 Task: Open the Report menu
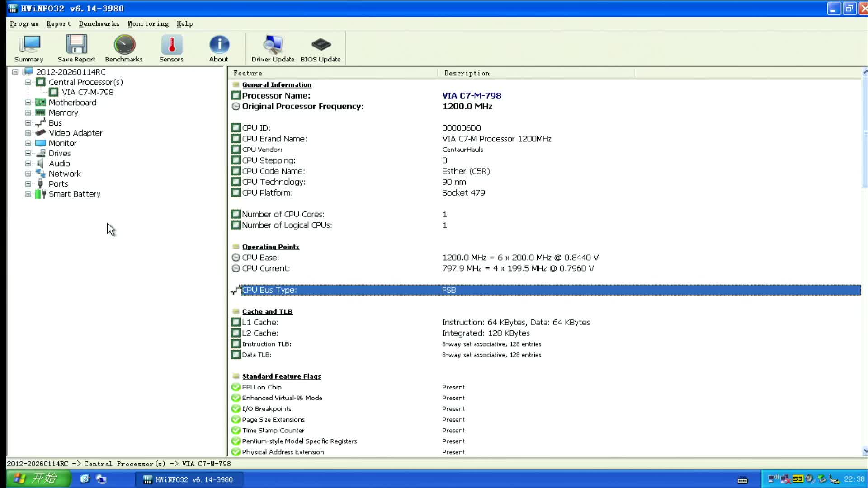58,24
